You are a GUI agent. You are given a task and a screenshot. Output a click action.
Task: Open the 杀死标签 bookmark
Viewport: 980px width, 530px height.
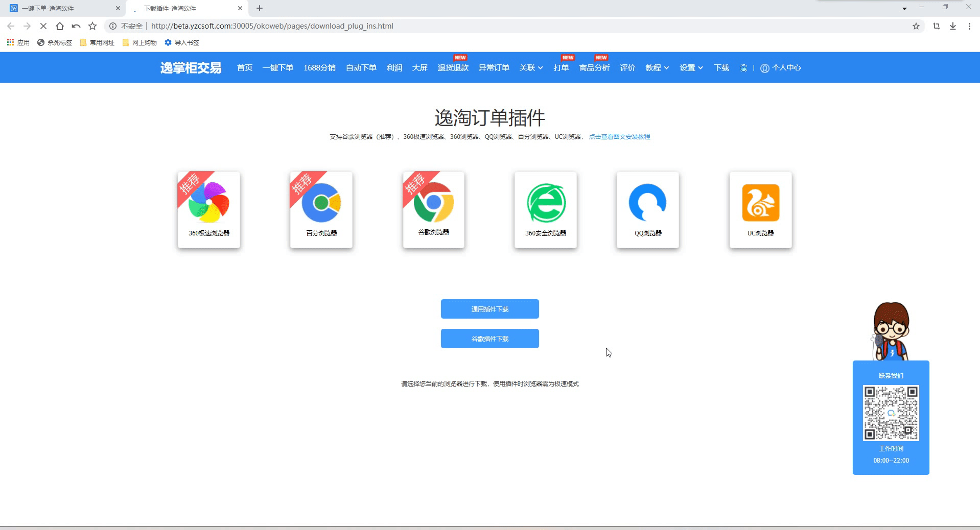point(55,42)
